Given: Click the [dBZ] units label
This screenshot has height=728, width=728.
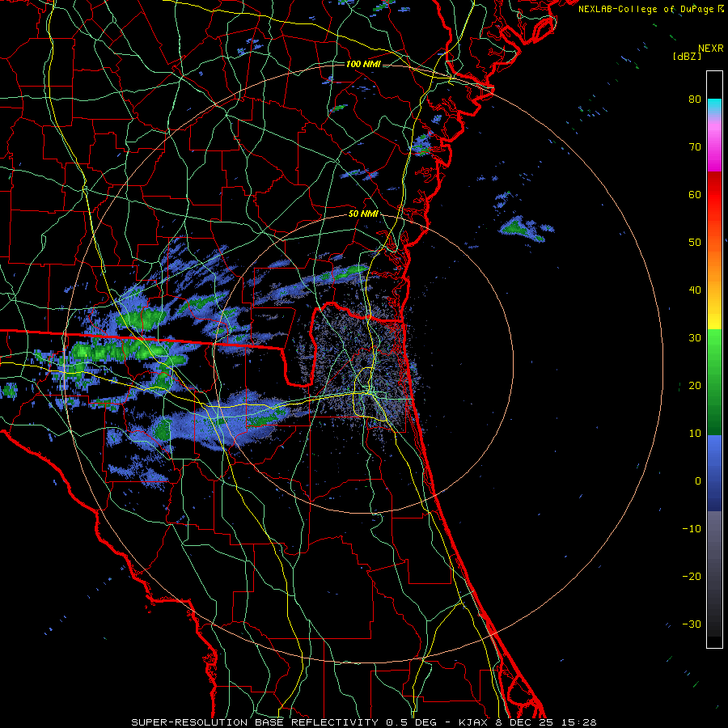Looking at the screenshot, I should pyautogui.click(x=687, y=56).
